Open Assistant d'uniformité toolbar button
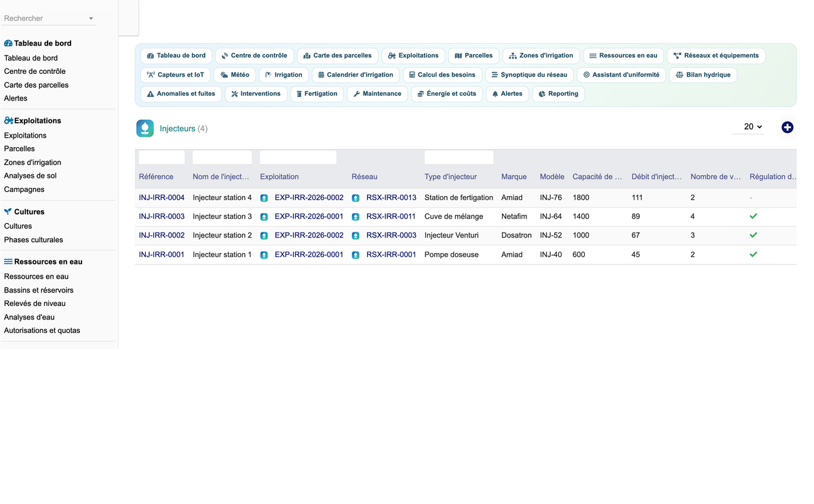 (x=621, y=75)
